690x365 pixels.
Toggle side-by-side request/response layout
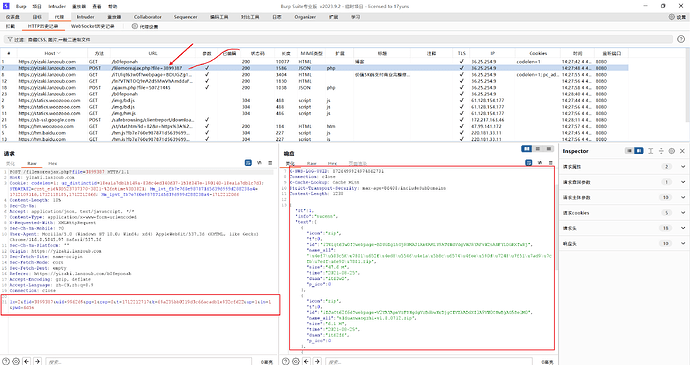526,149
